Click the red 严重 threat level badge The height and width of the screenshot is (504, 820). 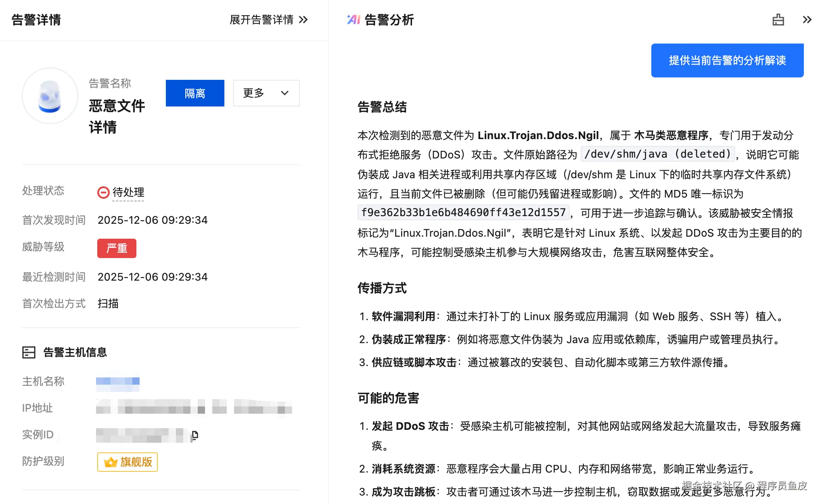(x=117, y=248)
